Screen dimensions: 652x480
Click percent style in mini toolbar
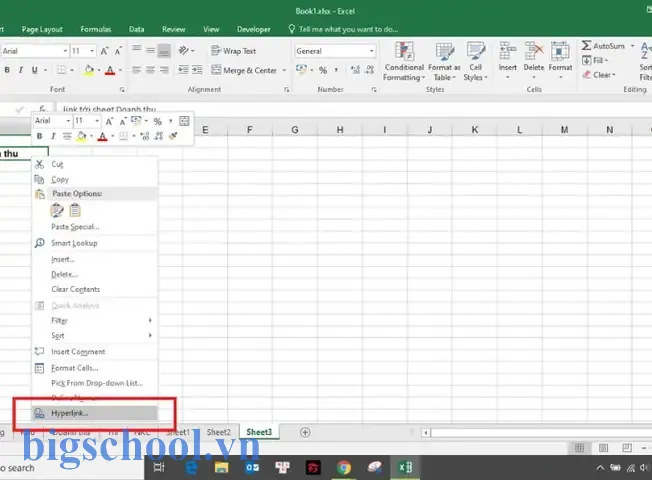point(157,121)
